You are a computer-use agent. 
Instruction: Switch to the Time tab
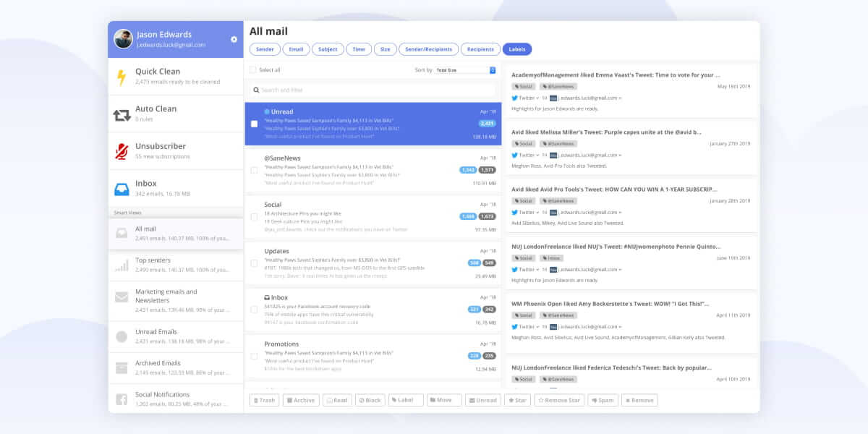(359, 49)
